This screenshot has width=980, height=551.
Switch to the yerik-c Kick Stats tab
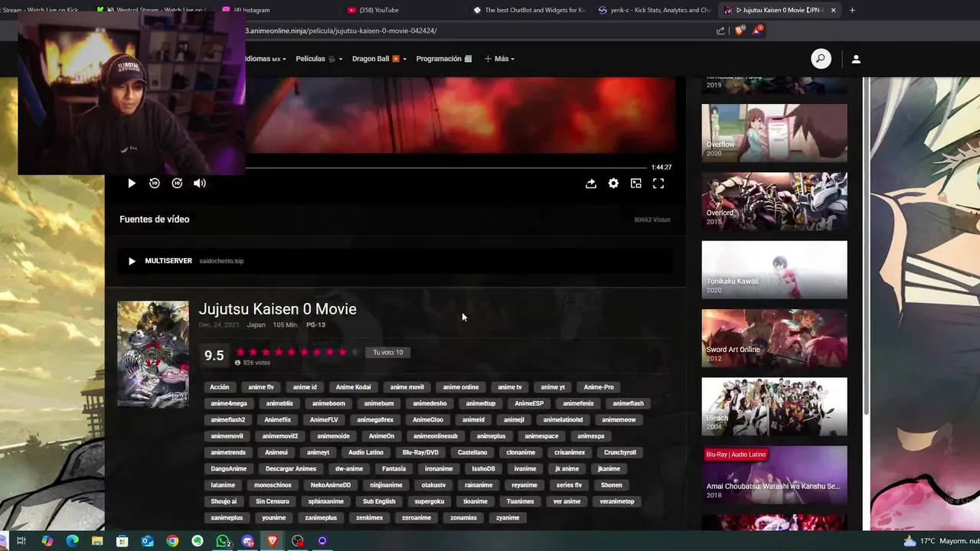(654, 10)
